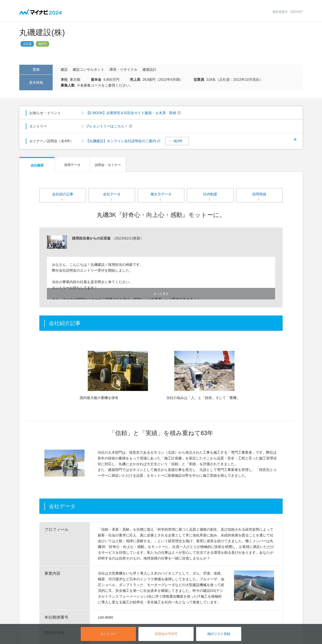Jump to 社内制度 section
This screenshot has height=644, width=322.
210,195
